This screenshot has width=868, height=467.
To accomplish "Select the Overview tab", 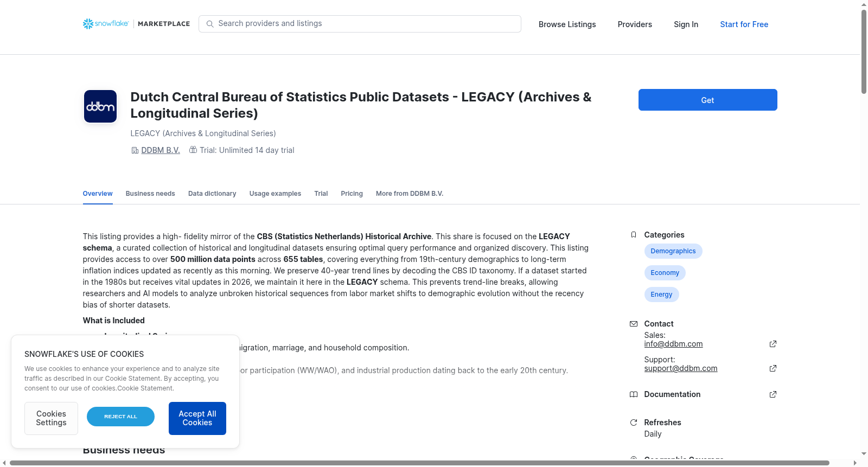I will pos(98,194).
